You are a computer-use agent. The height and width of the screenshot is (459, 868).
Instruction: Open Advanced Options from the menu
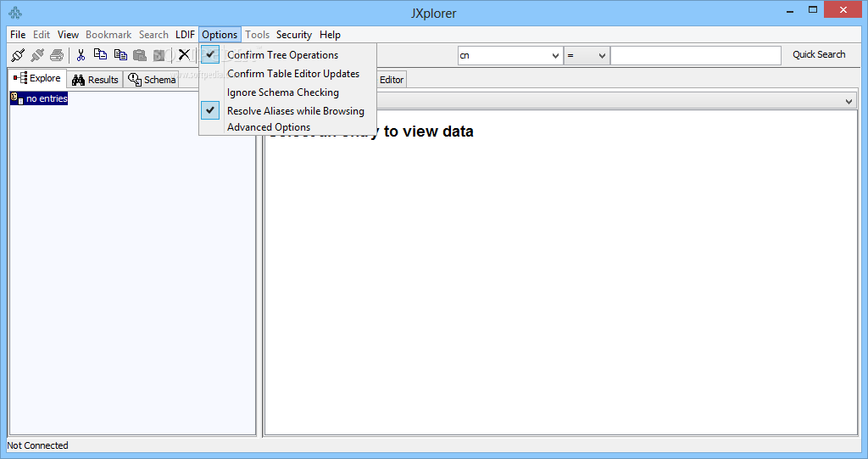pos(288,127)
